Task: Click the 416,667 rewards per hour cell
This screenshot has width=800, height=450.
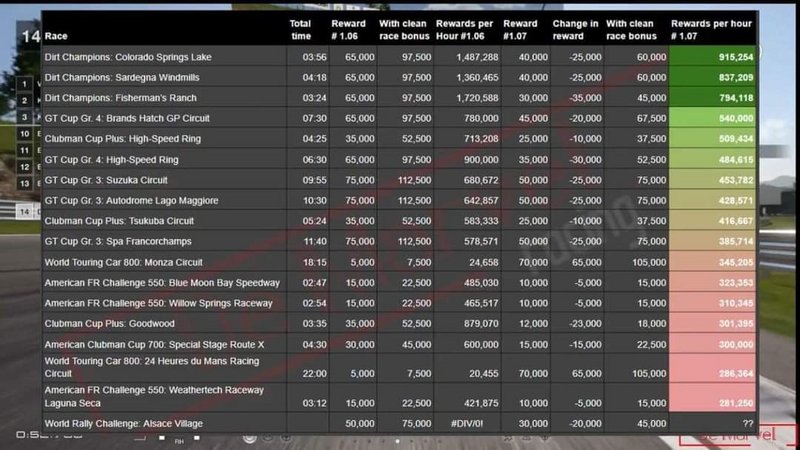Action: [x=712, y=221]
